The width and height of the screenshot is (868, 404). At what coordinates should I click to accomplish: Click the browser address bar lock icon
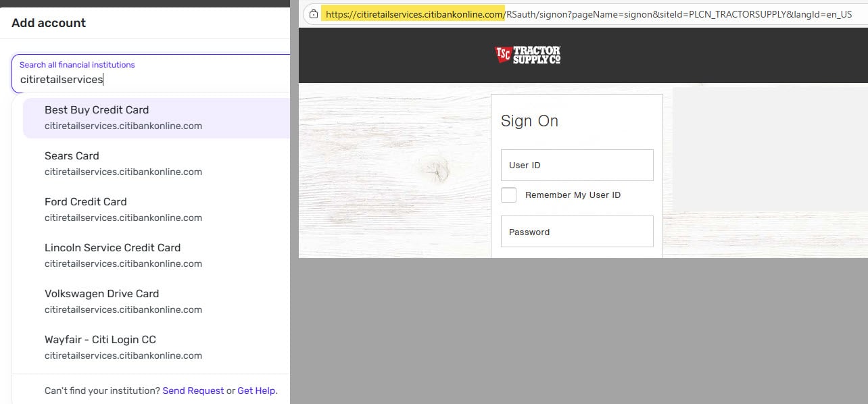coord(313,14)
